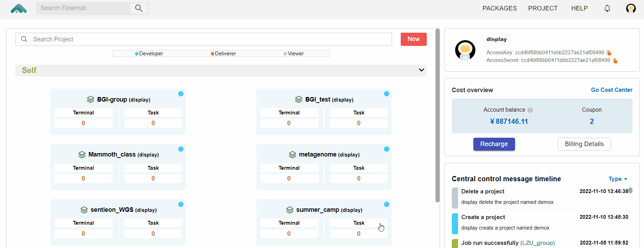
Task: Click the New project button
Action: [414, 39]
